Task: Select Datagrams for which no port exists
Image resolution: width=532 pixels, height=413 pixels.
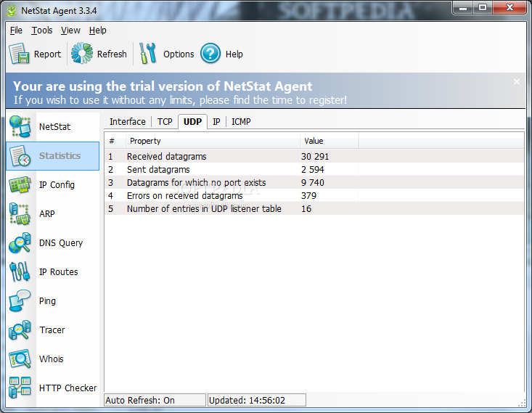Action: pos(314,183)
